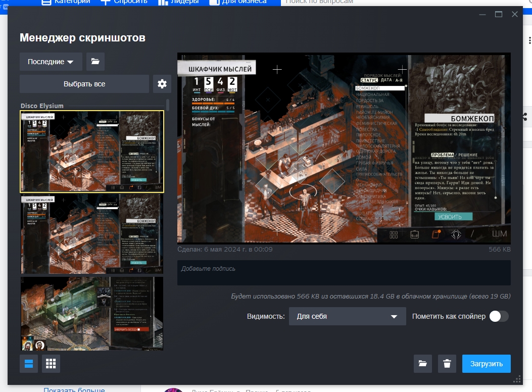
Task: Open Спросить in the browser page header
Action: 124,2
